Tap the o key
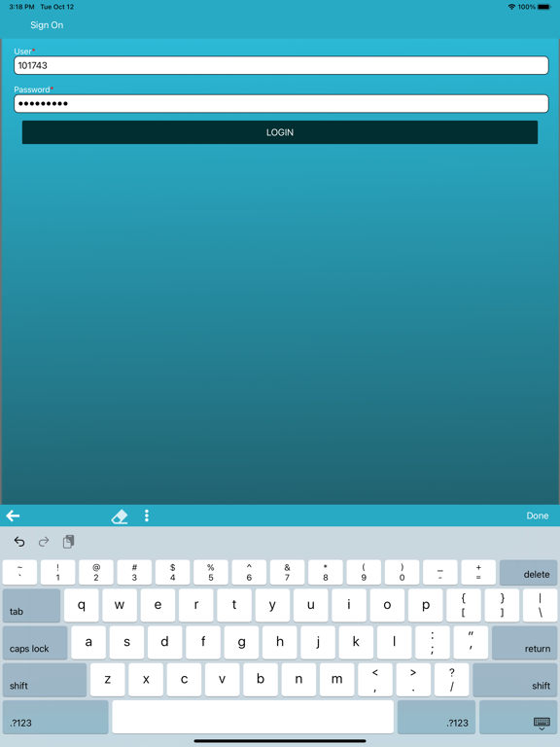The height and width of the screenshot is (747, 560). click(x=387, y=606)
